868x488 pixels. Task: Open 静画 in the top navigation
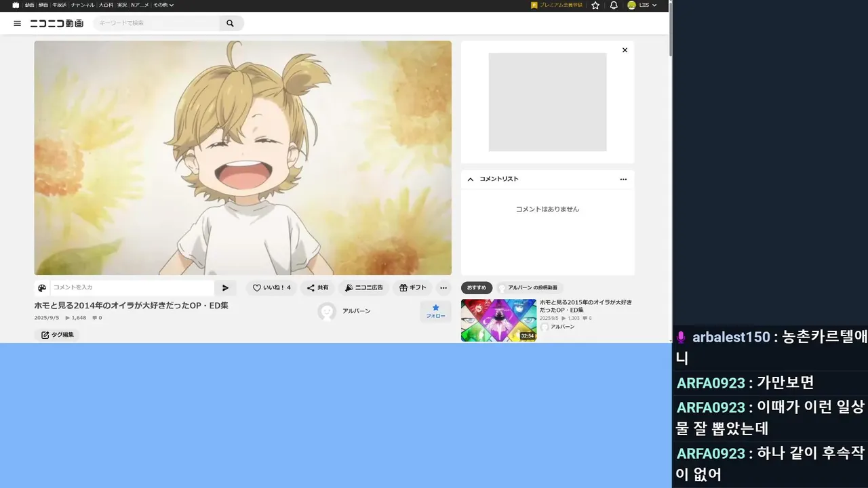tap(43, 5)
